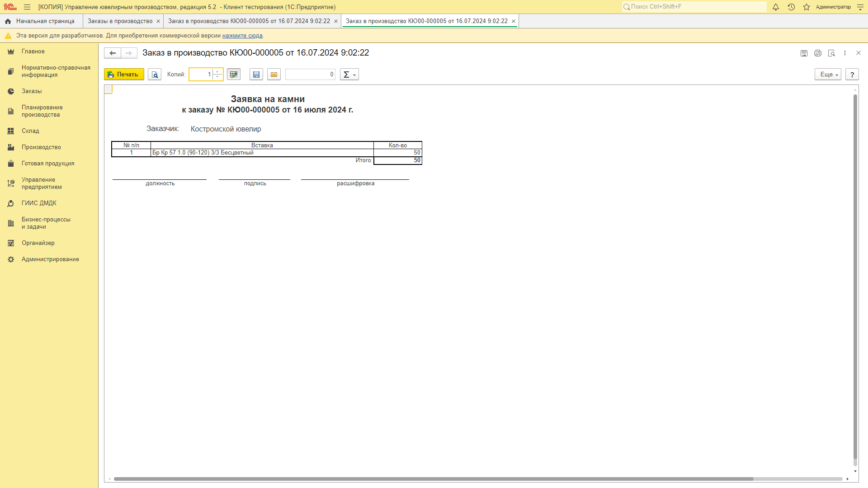Open Готовая продукция section

(49, 164)
